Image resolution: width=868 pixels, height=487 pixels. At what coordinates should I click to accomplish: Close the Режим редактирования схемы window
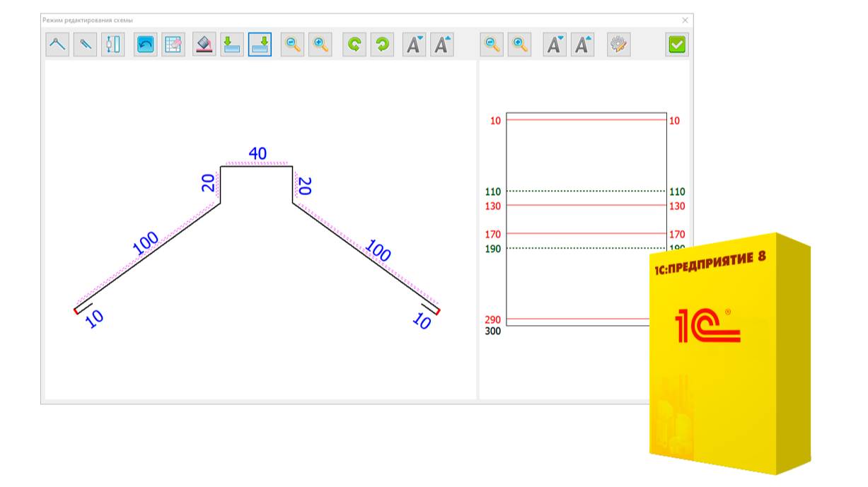(x=685, y=20)
